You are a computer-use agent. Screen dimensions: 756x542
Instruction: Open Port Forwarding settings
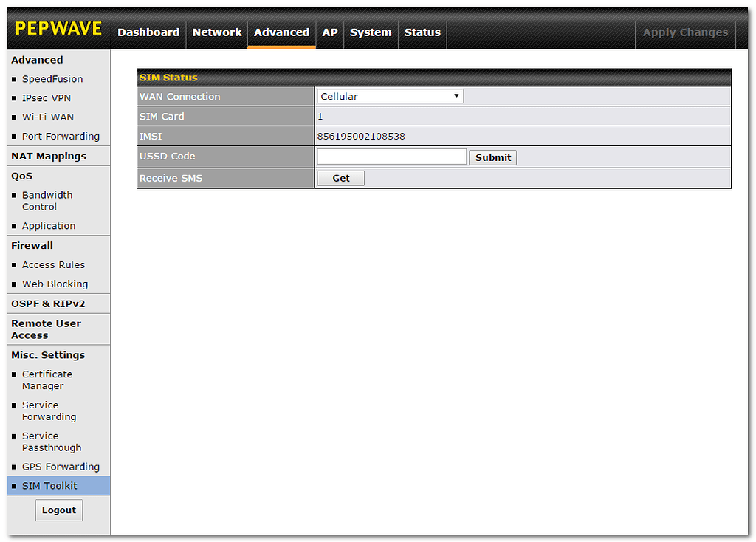61,136
